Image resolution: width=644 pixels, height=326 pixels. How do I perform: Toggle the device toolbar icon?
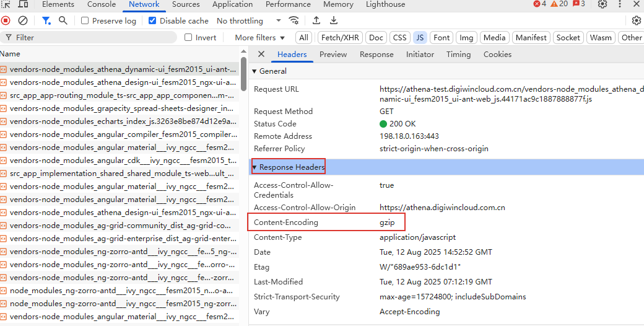(23, 4)
